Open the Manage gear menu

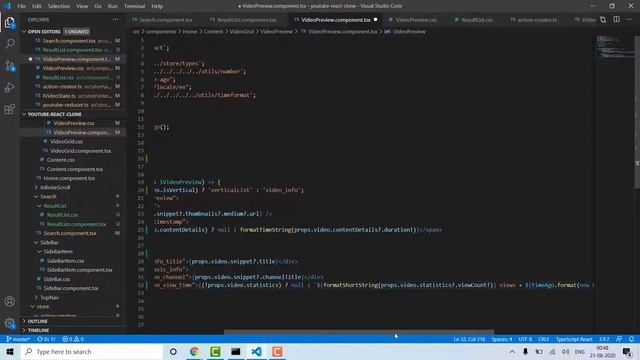click(9, 323)
